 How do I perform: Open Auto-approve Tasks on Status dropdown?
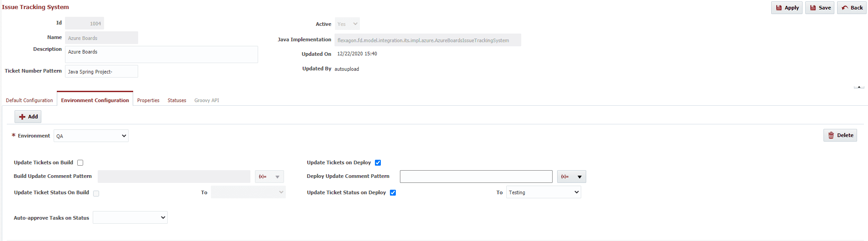click(130, 217)
